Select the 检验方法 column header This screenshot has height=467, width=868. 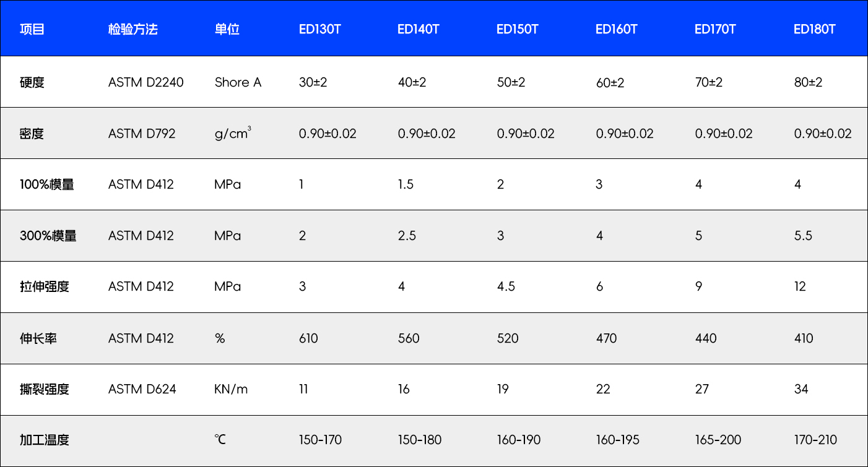point(132,29)
